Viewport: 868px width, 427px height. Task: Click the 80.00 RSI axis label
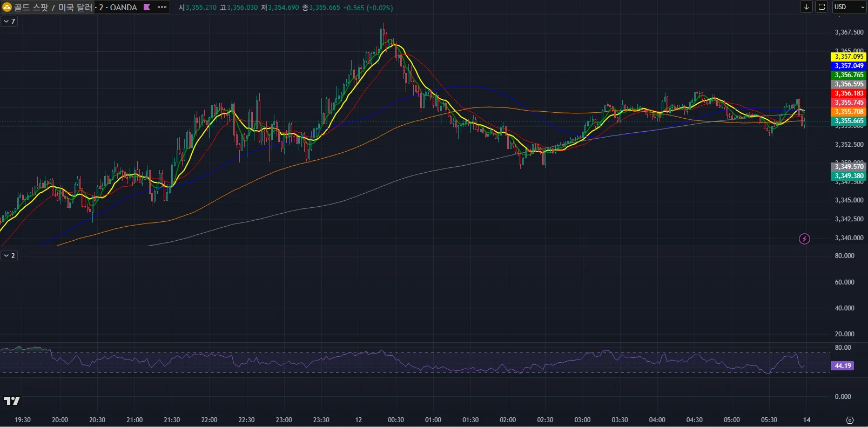pos(843,348)
